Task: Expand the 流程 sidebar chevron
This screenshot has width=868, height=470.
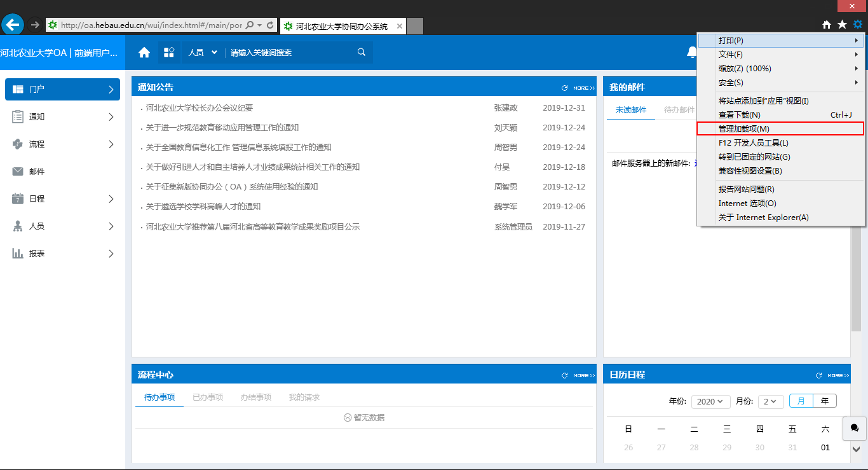Action: [111, 144]
